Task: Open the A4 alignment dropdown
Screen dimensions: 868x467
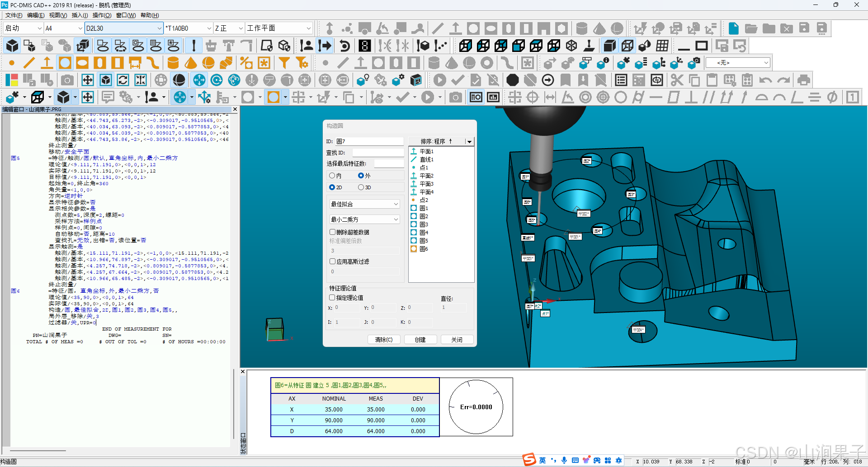Action: [64, 28]
